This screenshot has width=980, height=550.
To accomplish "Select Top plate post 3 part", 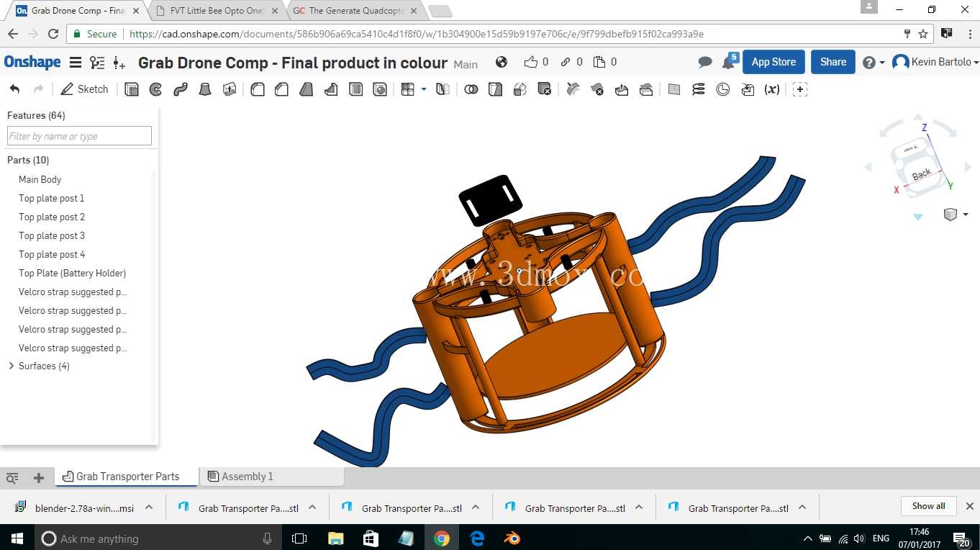I will (52, 236).
